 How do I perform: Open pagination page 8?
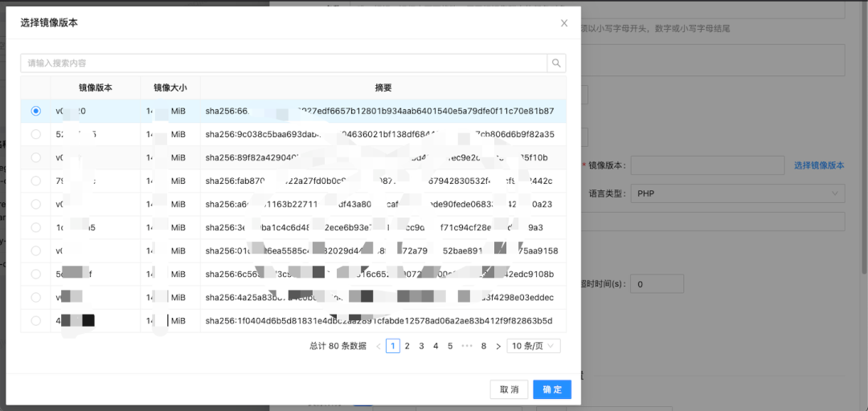tap(484, 346)
